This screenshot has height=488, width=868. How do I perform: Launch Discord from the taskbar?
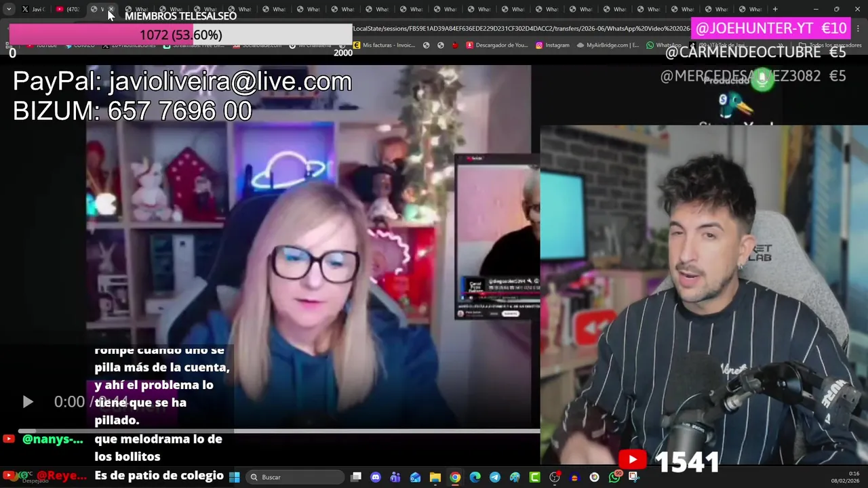pos(376,477)
